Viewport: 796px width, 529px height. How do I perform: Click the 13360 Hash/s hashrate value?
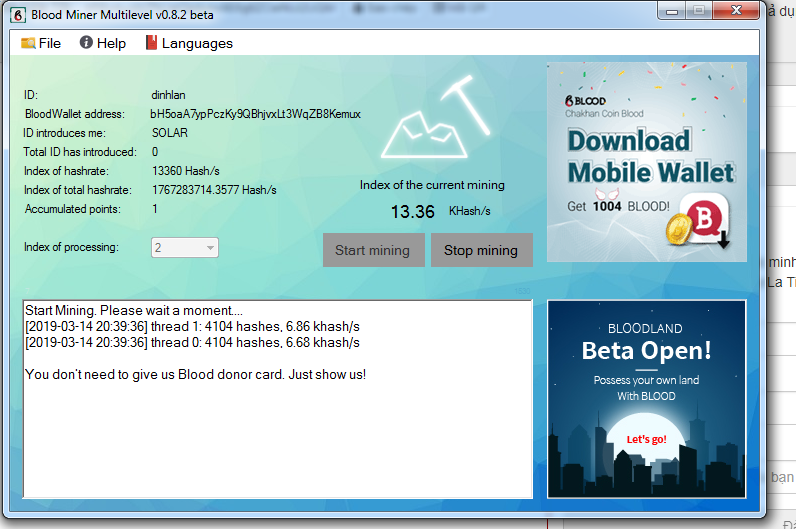point(186,171)
